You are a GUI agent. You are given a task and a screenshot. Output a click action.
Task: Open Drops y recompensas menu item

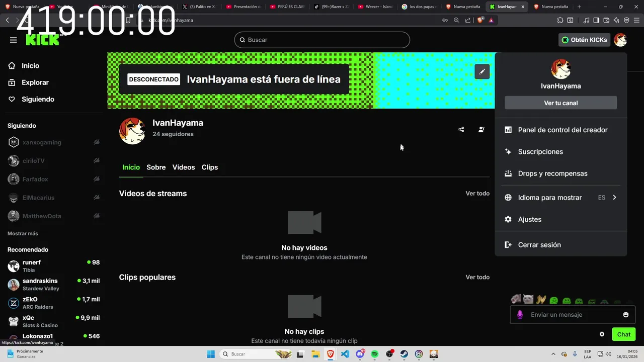(560, 173)
